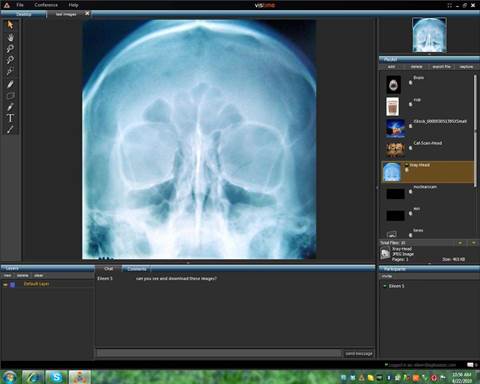480x384 pixels.
Task: Click the capture button in Pocket
Action: (466, 67)
